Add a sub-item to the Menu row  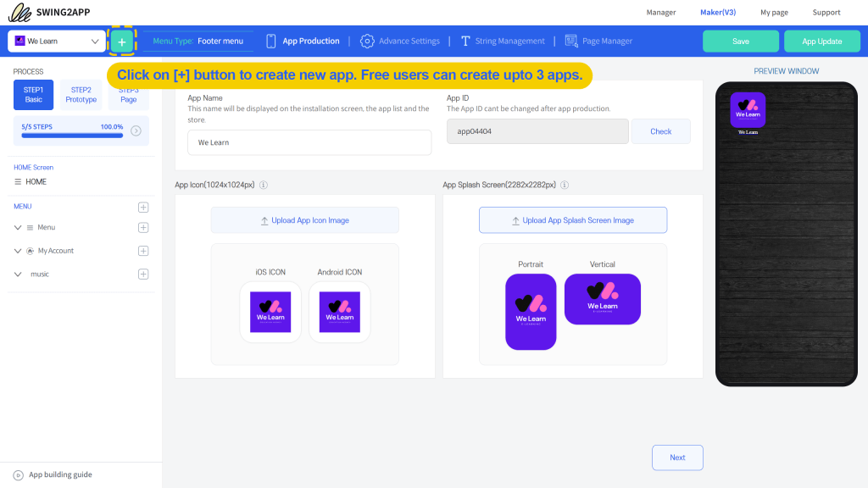[143, 227]
